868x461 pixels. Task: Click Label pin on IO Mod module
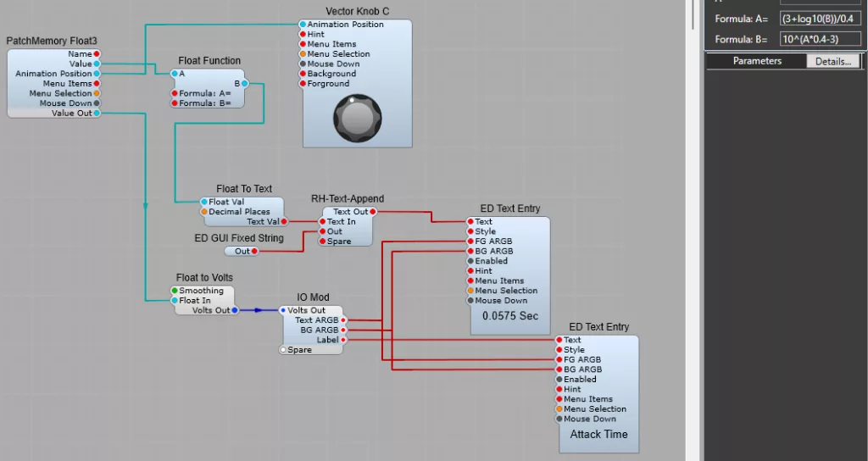343,340
